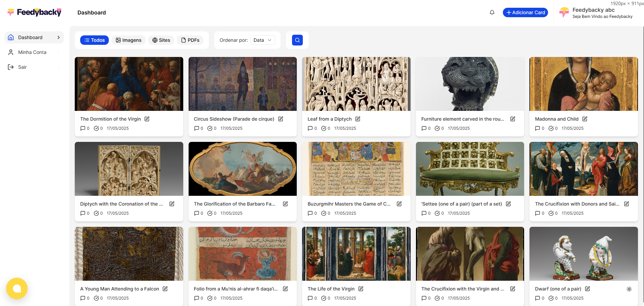
Task: Edit The Dormition of the Virgin card
Action: click(147, 119)
